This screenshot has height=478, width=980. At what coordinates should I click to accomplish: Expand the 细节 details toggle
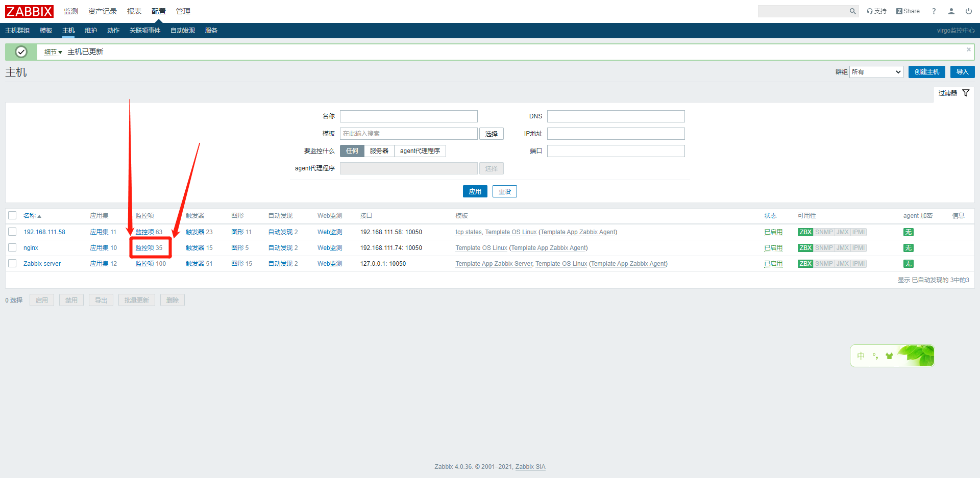tap(53, 52)
